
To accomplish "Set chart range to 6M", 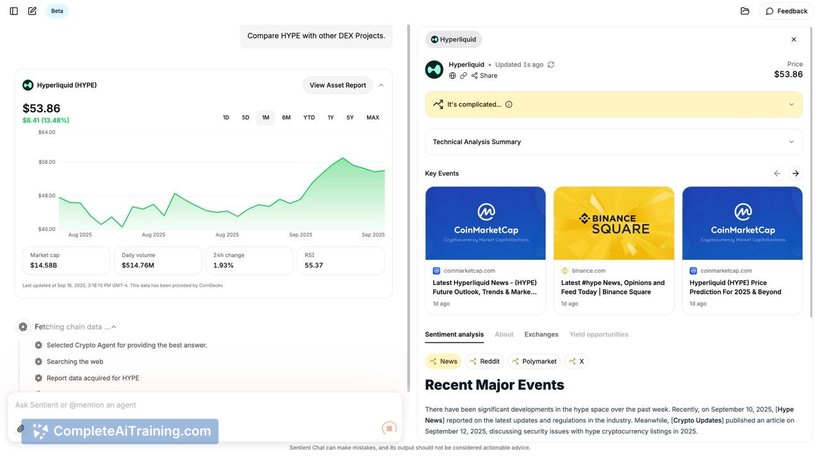I will tap(286, 118).
